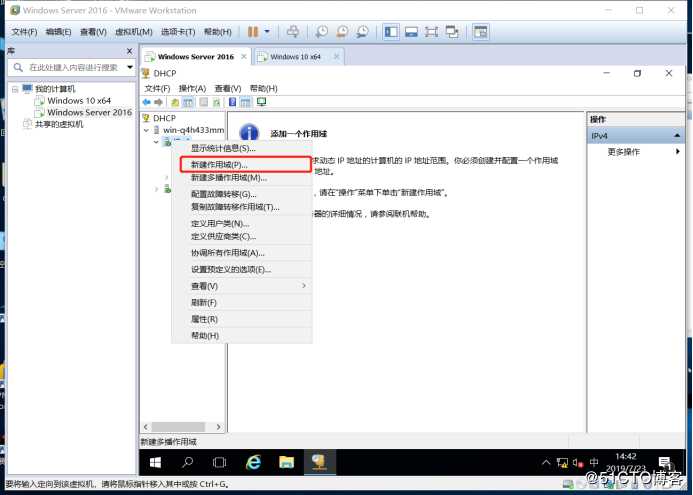
Task: Click the Unity mode icon in VMware toolbar
Action: (452, 32)
